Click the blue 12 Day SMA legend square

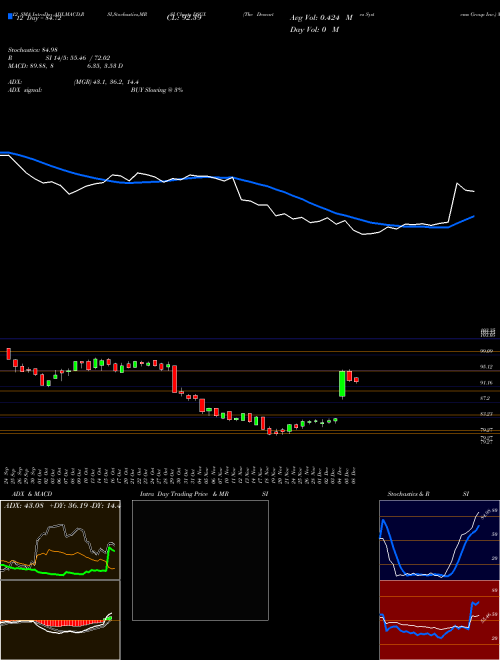pyautogui.click(x=11, y=17)
